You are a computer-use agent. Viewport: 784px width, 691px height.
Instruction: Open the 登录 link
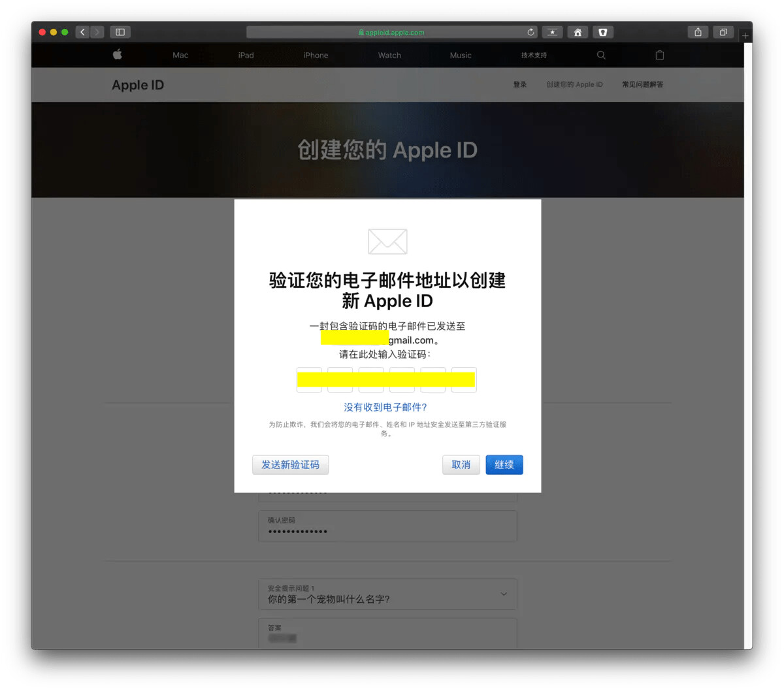click(x=520, y=84)
